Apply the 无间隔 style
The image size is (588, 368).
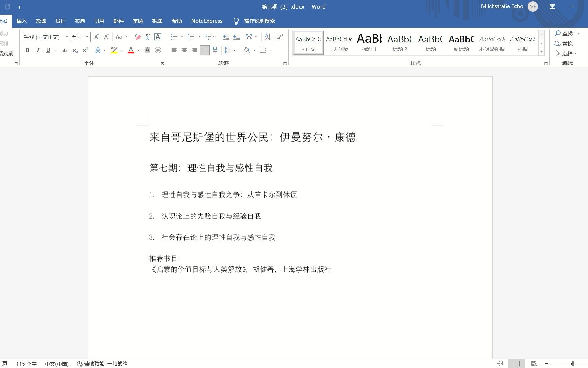(339, 43)
